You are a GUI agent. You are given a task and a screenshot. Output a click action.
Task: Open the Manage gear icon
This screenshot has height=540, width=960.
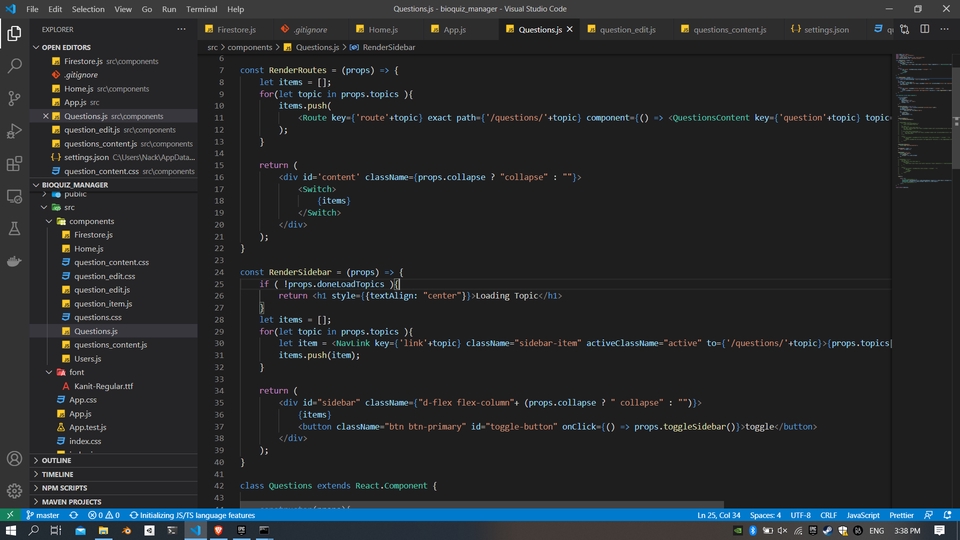coord(14,490)
